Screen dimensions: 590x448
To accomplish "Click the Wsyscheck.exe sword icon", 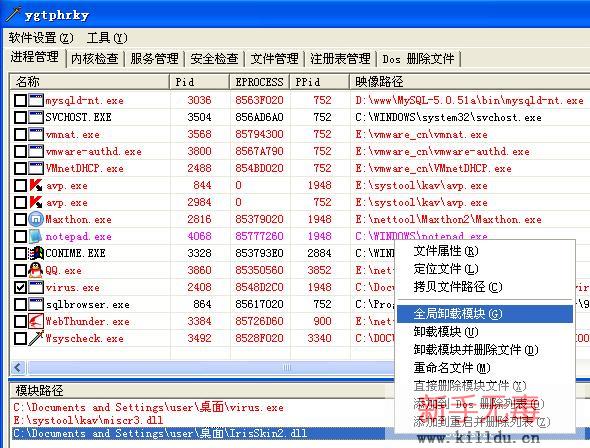I will click(x=36, y=338).
